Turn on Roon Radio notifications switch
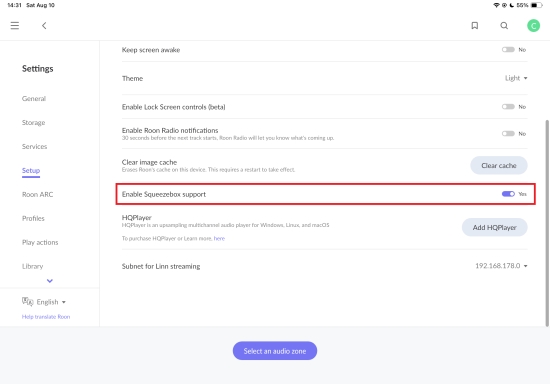Screen dimensions: 550x384 (508, 134)
